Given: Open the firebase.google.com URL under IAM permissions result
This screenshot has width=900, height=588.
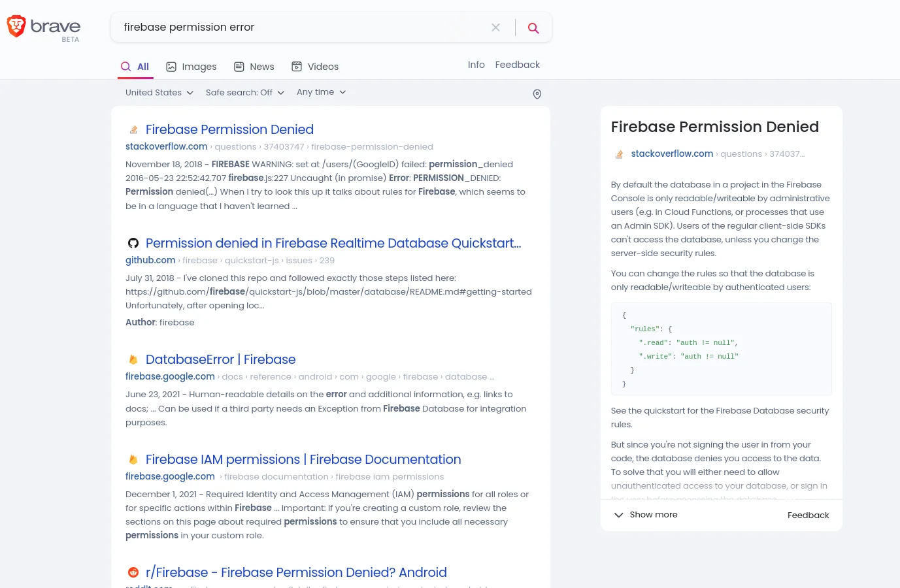Looking at the screenshot, I should click(170, 477).
